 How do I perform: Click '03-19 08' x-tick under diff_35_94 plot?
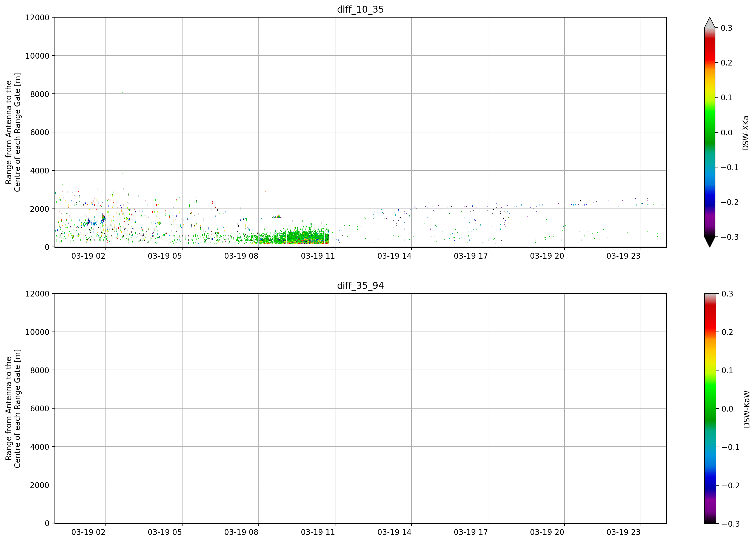[241, 532]
